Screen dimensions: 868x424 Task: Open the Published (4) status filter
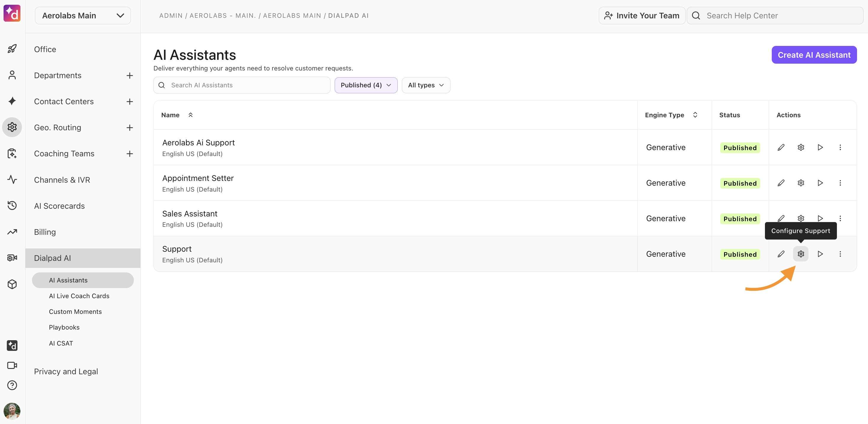point(366,85)
